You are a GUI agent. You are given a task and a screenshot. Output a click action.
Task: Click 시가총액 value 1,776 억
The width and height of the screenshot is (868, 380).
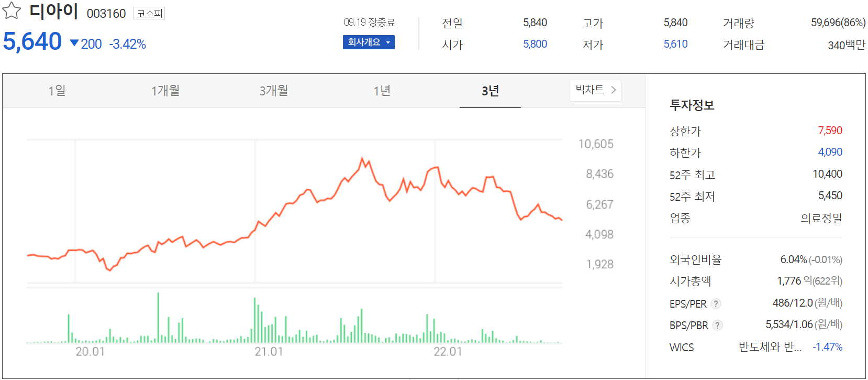point(794,281)
